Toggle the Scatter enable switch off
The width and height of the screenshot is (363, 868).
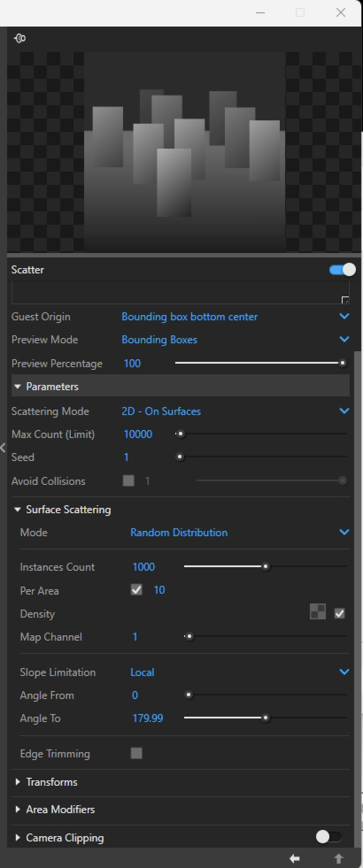click(x=342, y=269)
